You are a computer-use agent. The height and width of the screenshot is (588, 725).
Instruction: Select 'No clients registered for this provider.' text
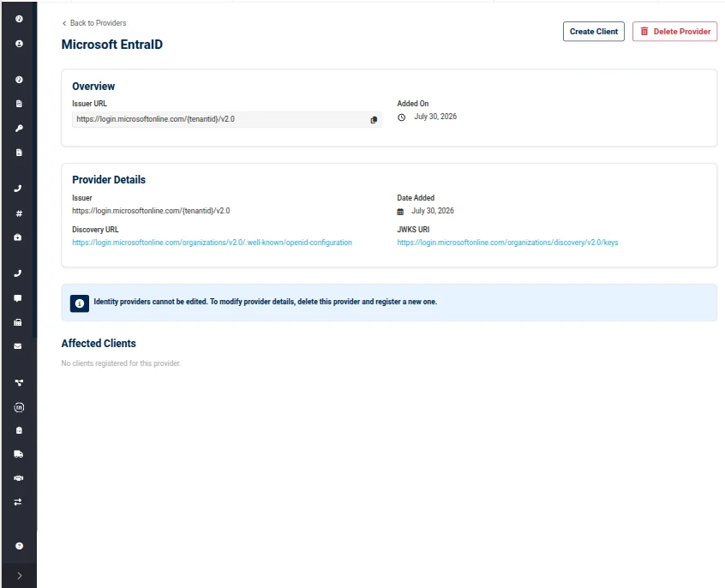click(x=121, y=363)
